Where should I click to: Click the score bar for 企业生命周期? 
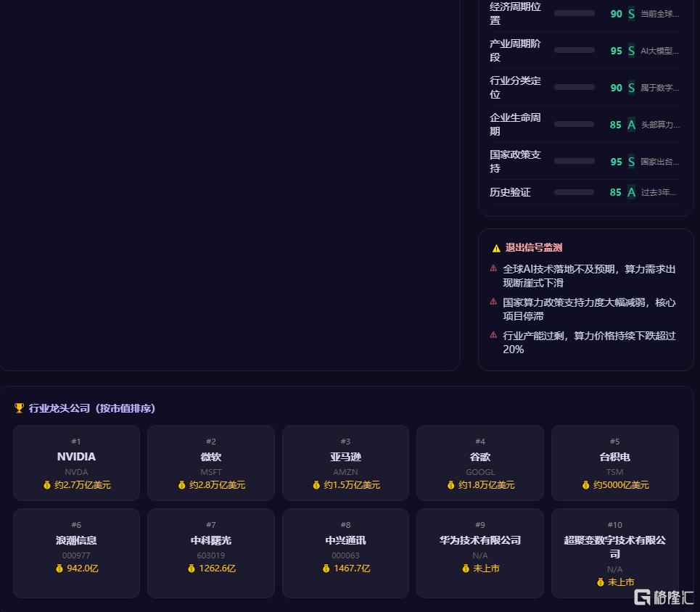(574, 124)
